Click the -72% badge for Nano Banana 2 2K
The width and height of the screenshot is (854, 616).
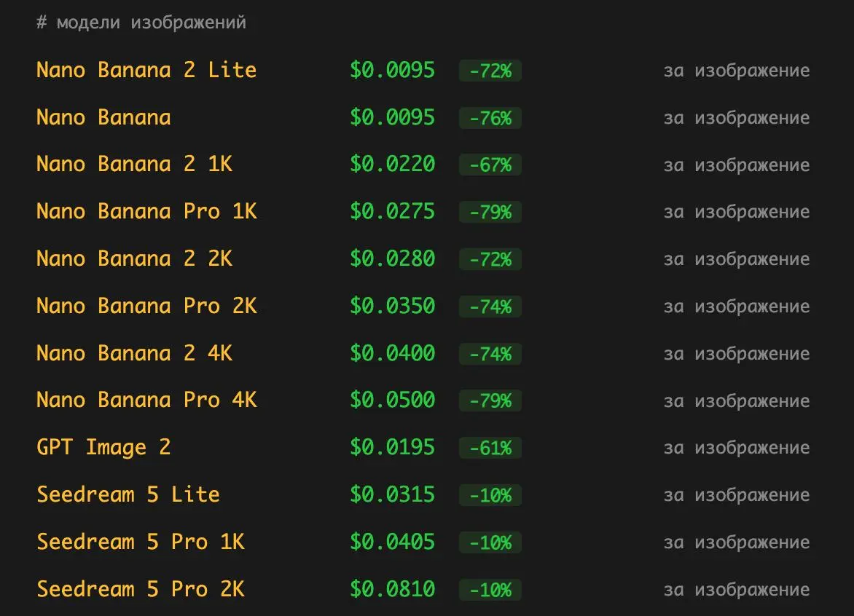[490, 259]
